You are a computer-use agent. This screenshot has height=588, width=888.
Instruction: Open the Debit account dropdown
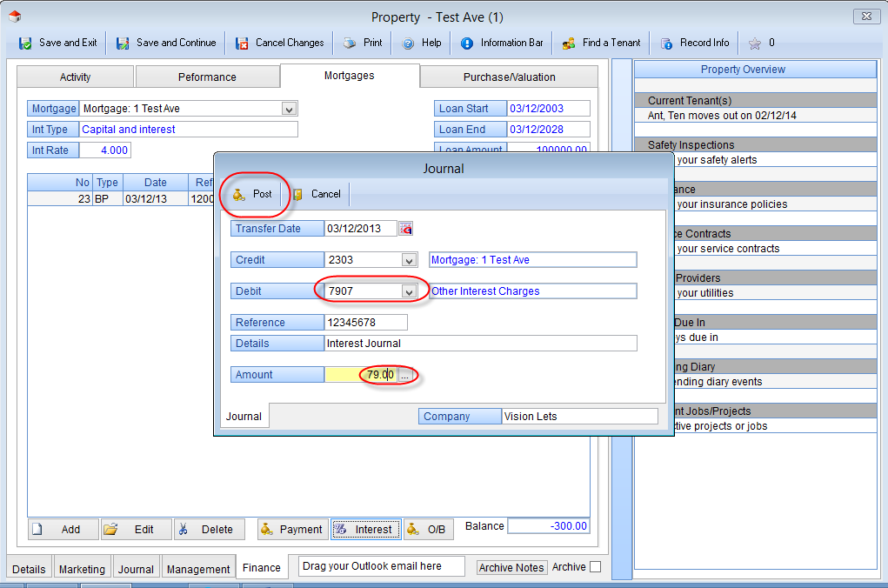click(x=408, y=291)
